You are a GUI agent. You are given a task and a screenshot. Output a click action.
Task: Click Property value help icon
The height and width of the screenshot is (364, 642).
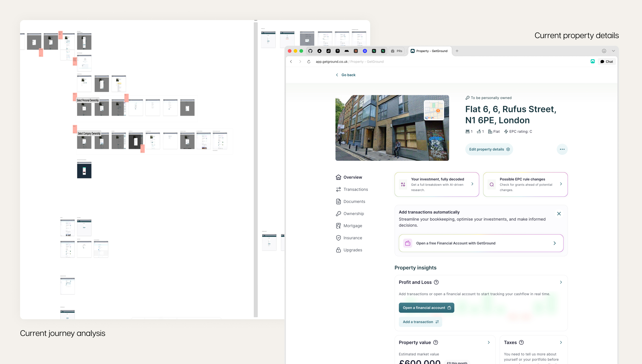coord(436,342)
